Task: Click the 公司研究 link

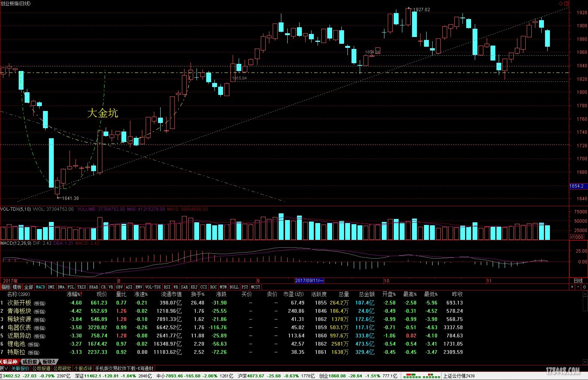Action: pyautogui.click(x=62, y=368)
